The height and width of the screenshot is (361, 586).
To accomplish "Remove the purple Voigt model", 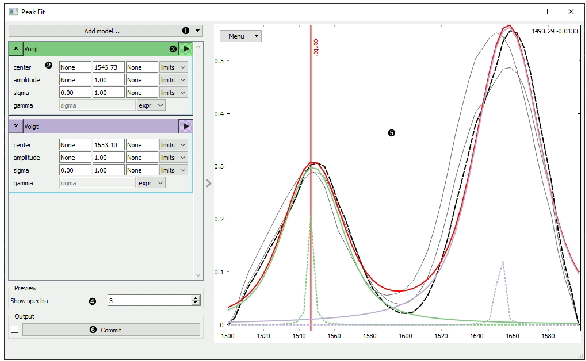I will coord(16,126).
